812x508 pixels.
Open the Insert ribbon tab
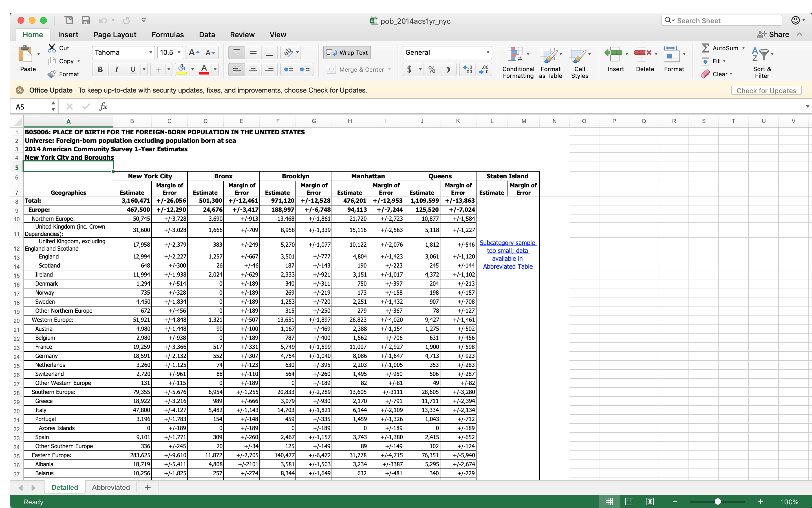coord(68,35)
